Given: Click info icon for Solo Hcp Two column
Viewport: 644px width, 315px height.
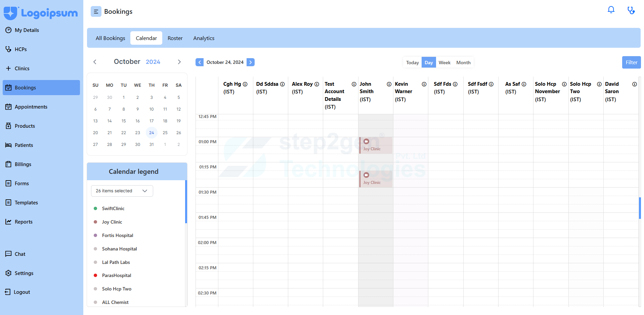Looking at the screenshot, I should coord(599,84).
